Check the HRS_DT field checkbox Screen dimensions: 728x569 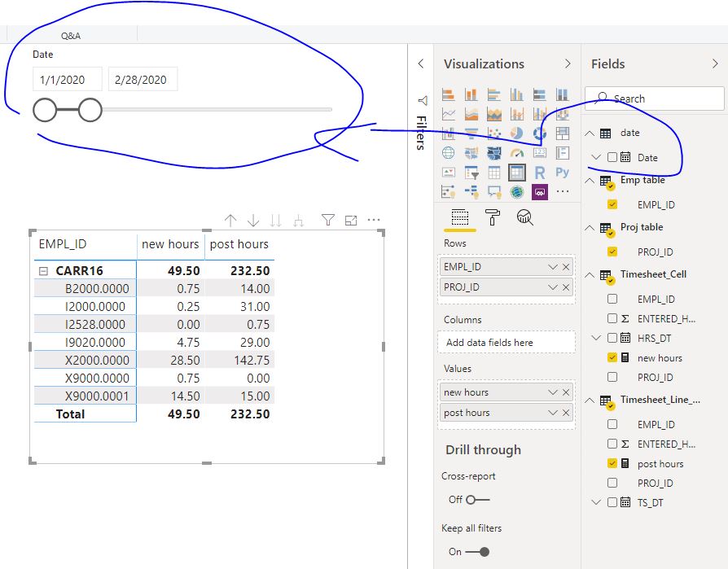click(x=612, y=338)
